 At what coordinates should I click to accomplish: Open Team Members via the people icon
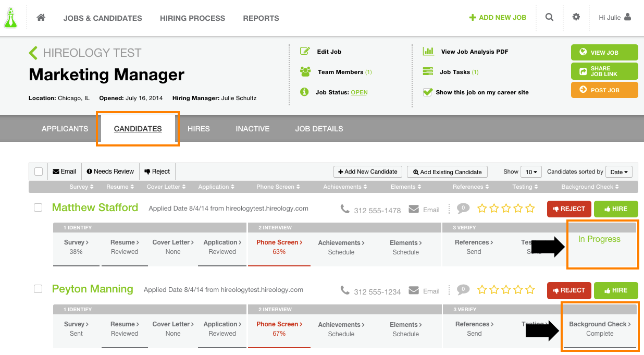305,71
